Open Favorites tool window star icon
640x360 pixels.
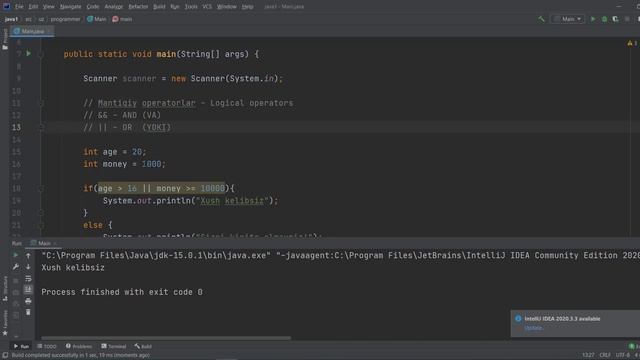pyautogui.click(x=5, y=333)
